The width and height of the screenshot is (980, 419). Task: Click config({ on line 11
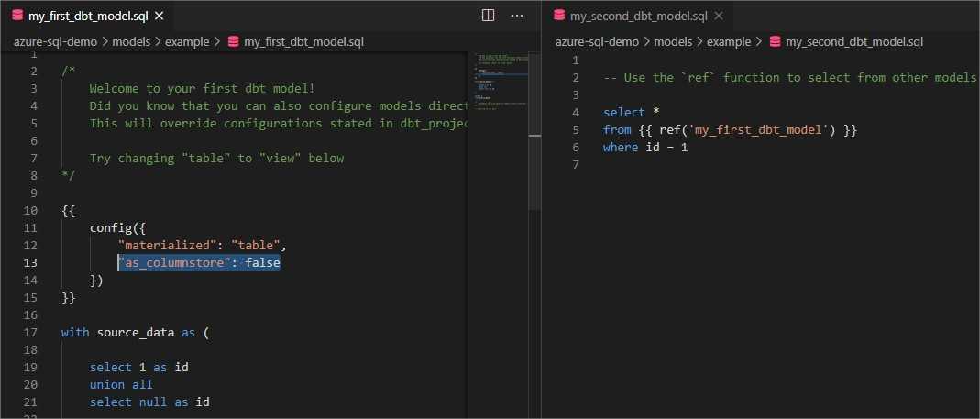[x=117, y=227]
